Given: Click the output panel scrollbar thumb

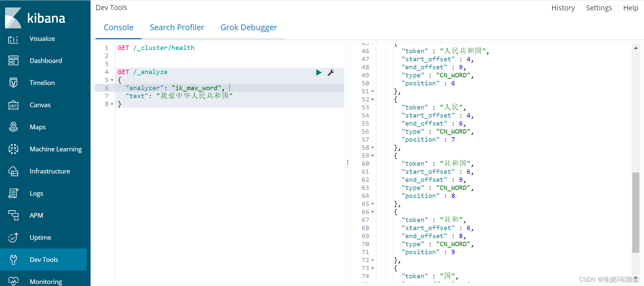Looking at the screenshot, I should tap(636, 212).
